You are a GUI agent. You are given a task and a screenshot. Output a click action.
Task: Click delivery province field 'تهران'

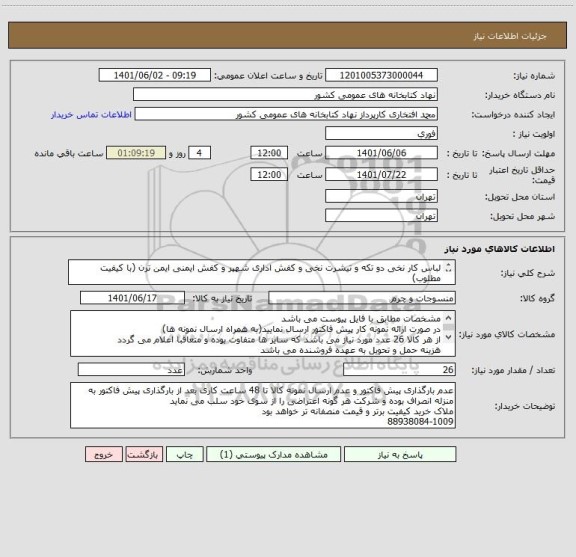(381, 197)
